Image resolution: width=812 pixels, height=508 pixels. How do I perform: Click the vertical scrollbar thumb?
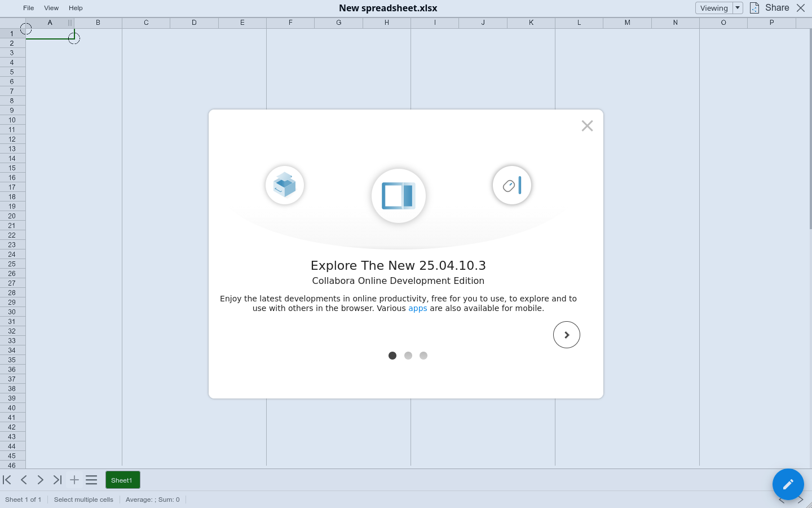click(810, 129)
